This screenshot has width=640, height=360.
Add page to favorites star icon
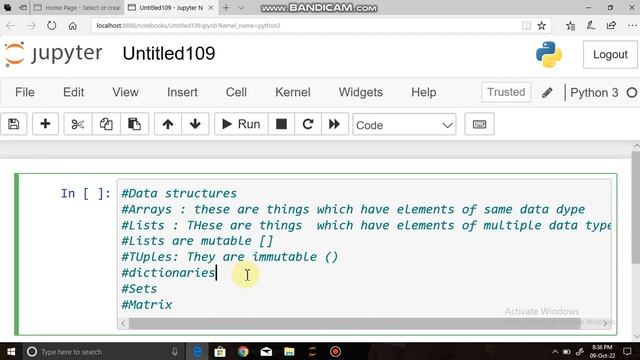tap(542, 26)
